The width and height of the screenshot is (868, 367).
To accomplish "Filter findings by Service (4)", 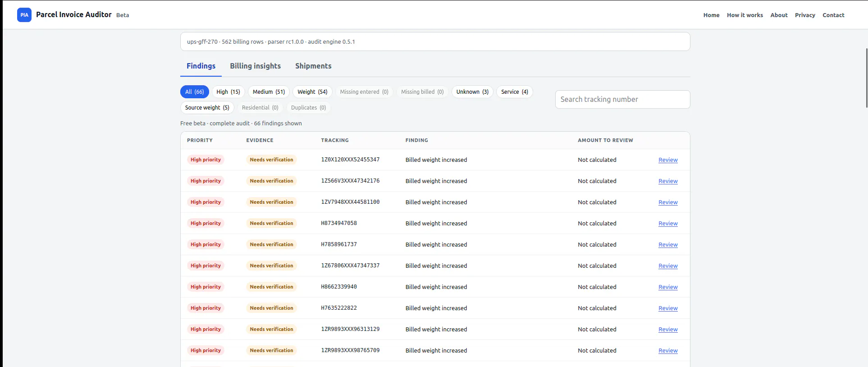I will [515, 92].
